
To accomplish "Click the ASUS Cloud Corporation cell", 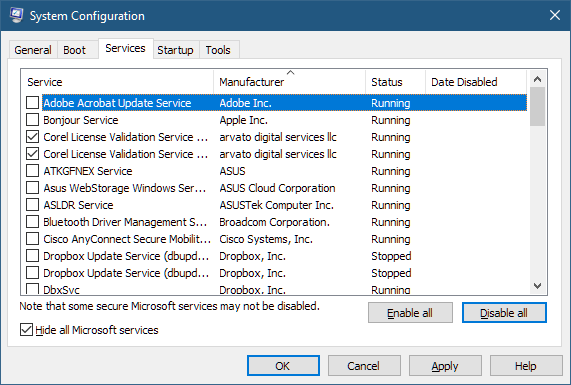I will [x=277, y=188].
